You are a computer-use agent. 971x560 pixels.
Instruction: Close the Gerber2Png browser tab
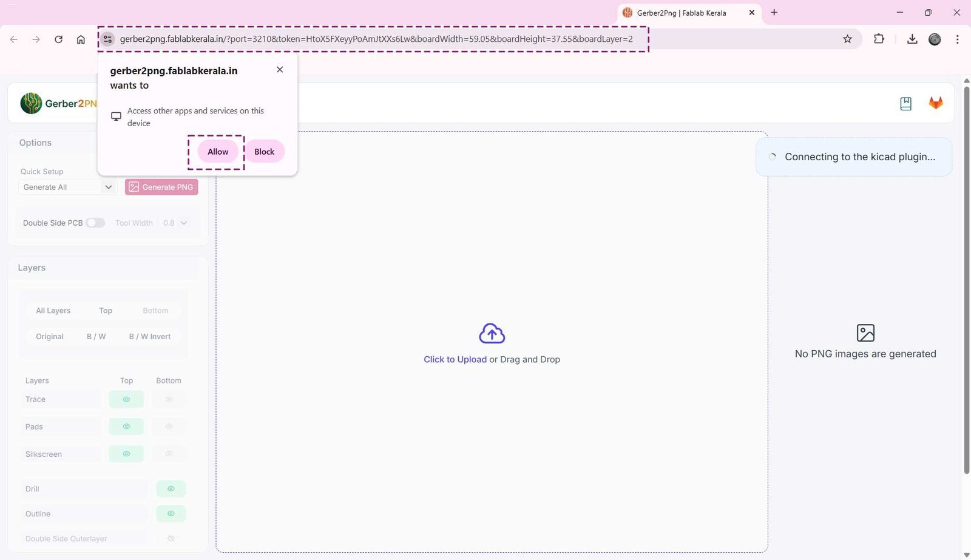coord(751,12)
